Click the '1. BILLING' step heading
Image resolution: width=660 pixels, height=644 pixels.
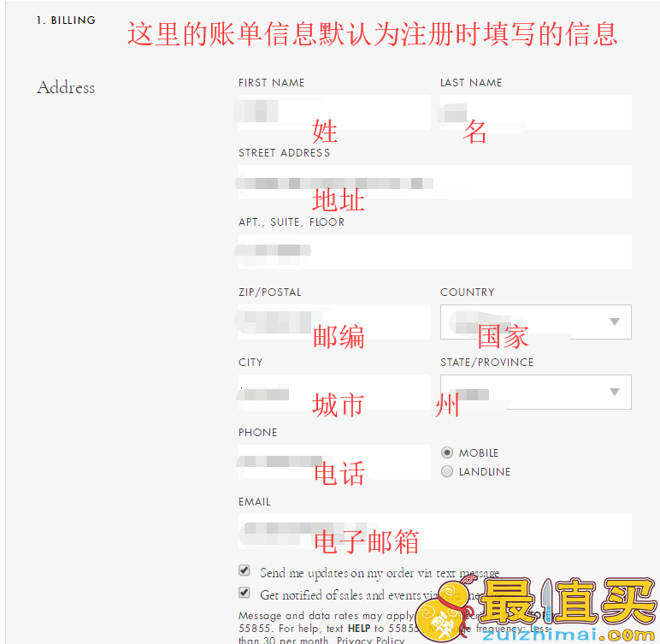(66, 21)
